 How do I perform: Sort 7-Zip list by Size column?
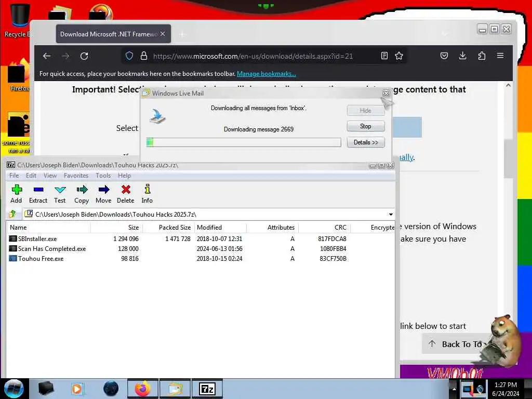116,228
